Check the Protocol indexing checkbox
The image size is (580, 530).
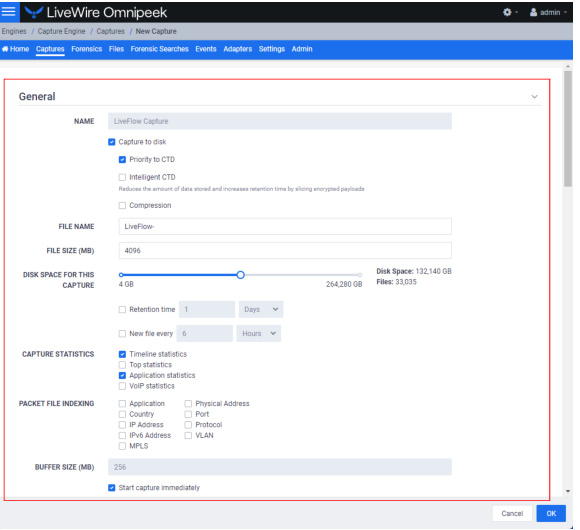pos(188,425)
